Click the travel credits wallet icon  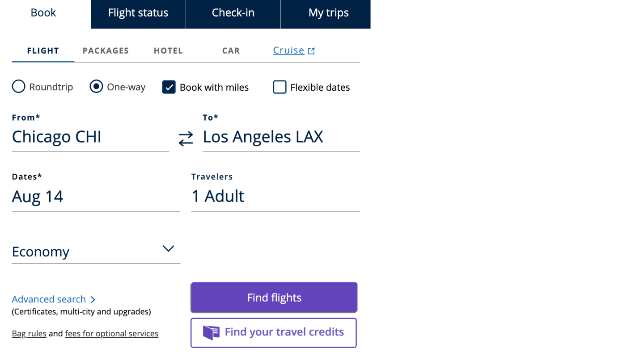211,333
